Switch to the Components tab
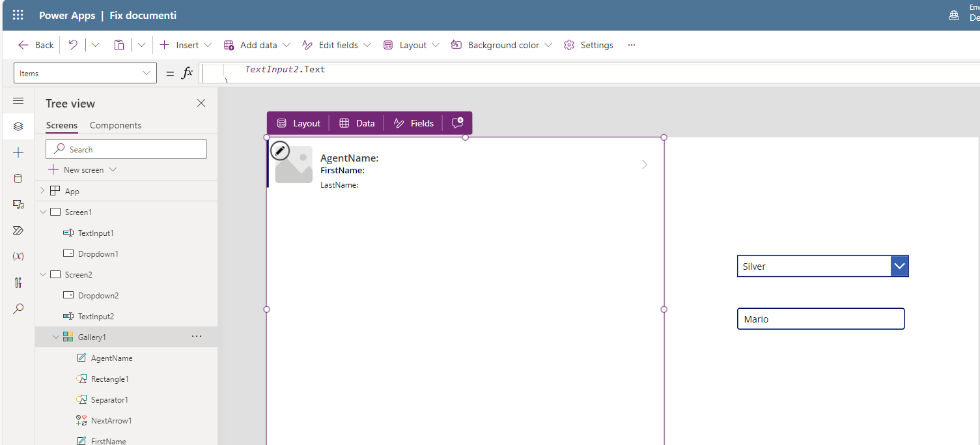 point(115,125)
